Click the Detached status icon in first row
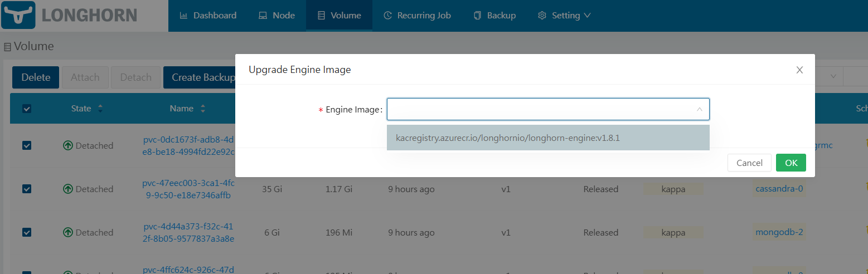 [68, 146]
